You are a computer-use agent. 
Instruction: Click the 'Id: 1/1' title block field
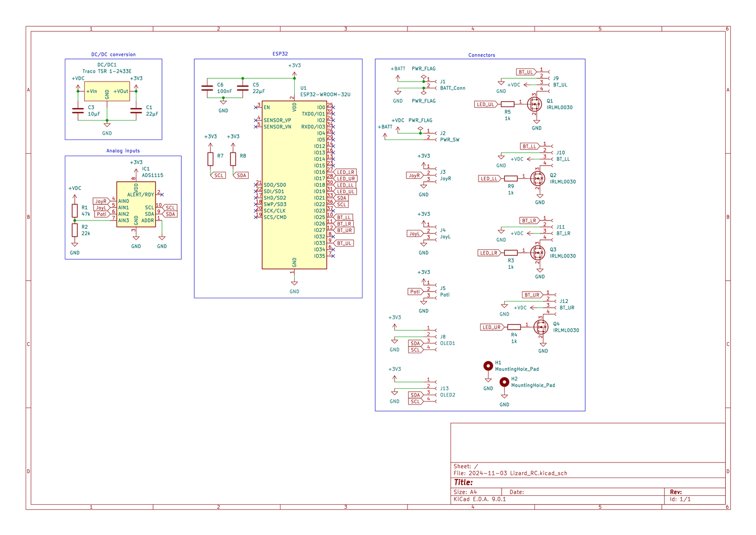tap(680, 499)
